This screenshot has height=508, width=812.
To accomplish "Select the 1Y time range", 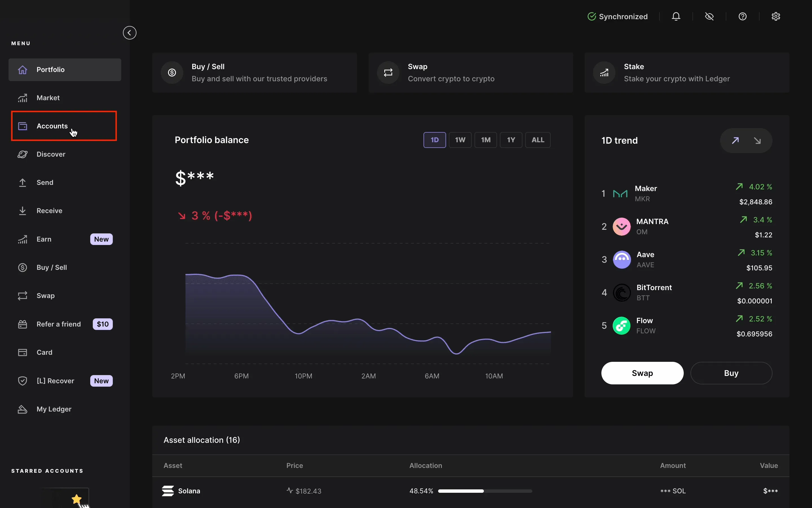I will pyautogui.click(x=511, y=140).
